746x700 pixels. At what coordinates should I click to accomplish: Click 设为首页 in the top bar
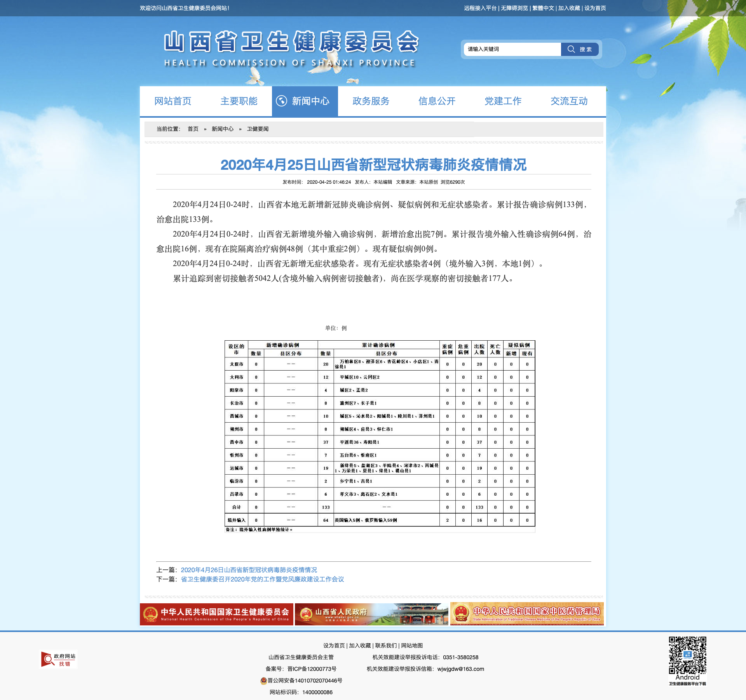pyautogui.click(x=595, y=8)
